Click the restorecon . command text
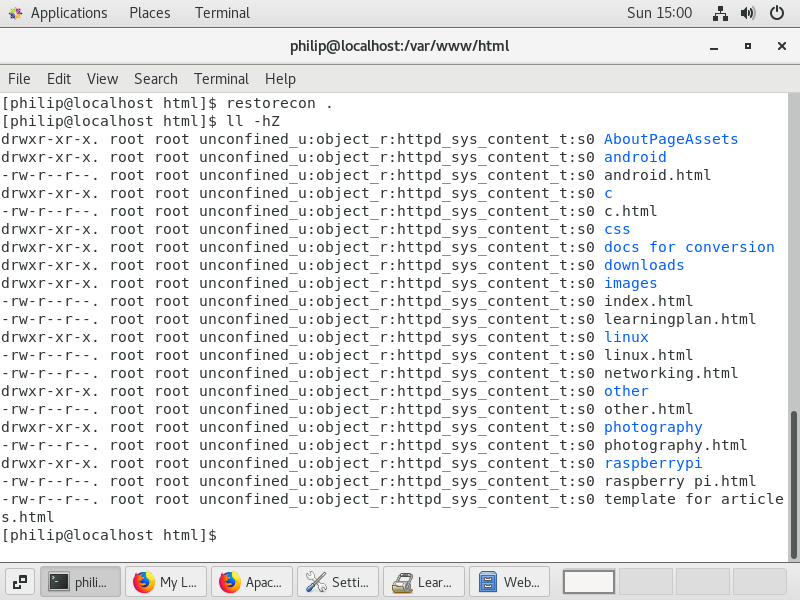This screenshot has height=600, width=800. coord(280,103)
